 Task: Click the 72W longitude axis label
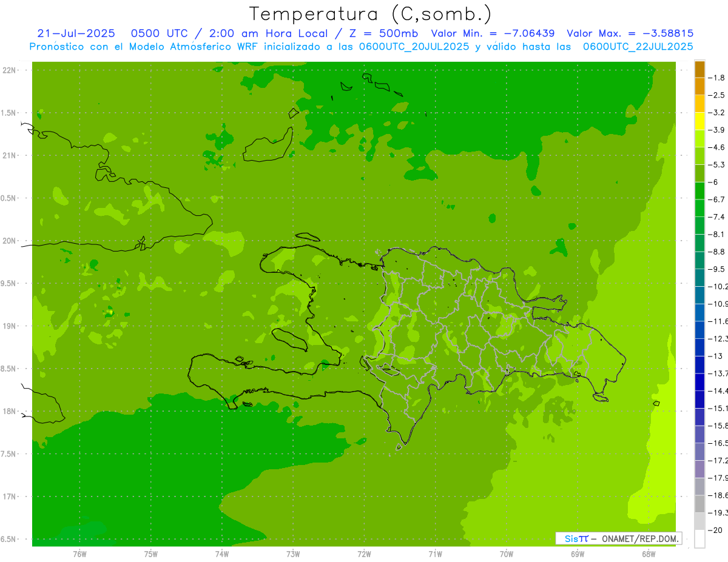tap(365, 554)
